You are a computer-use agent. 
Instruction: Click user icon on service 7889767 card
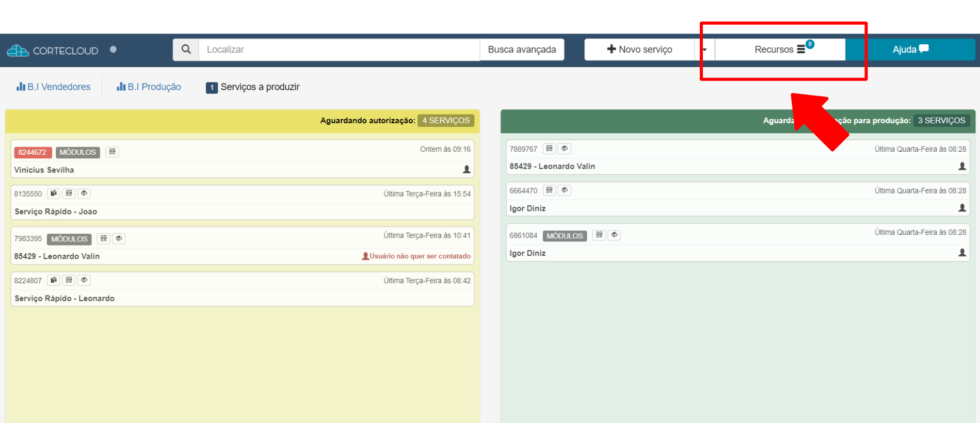pos(962,166)
